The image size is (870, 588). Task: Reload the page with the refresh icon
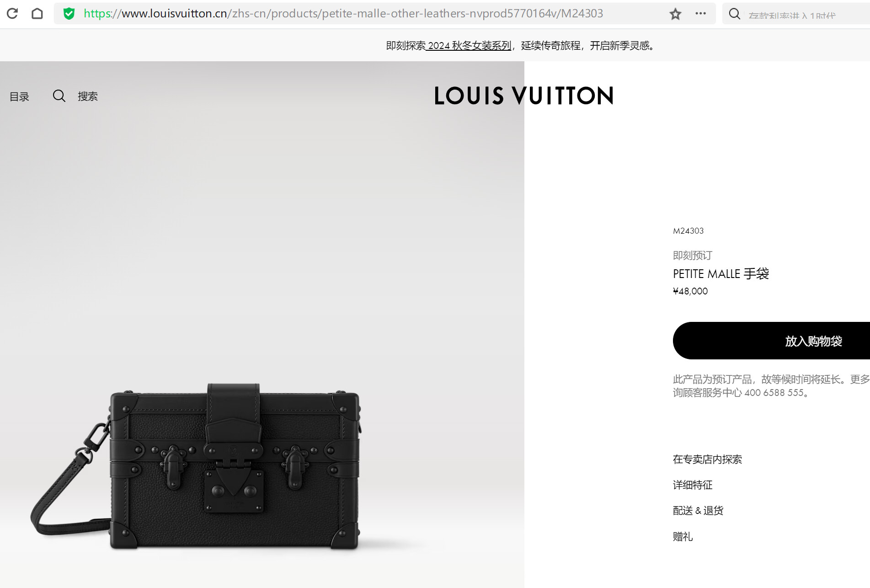pyautogui.click(x=12, y=14)
